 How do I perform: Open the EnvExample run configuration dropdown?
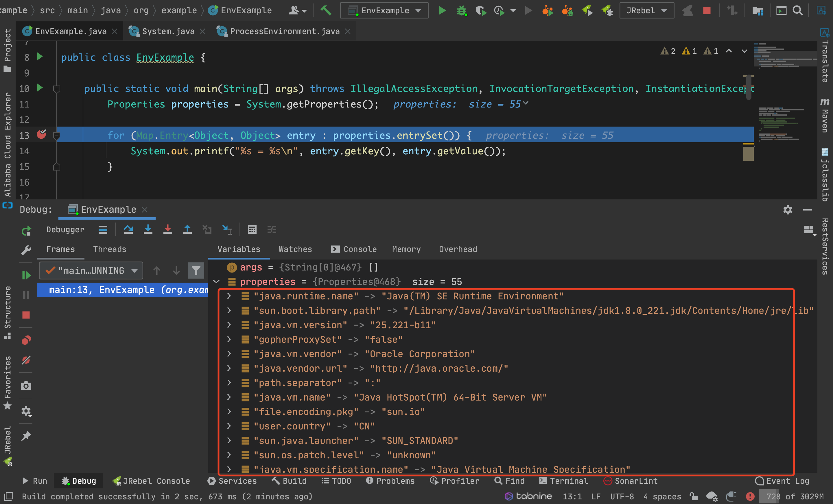point(384,11)
